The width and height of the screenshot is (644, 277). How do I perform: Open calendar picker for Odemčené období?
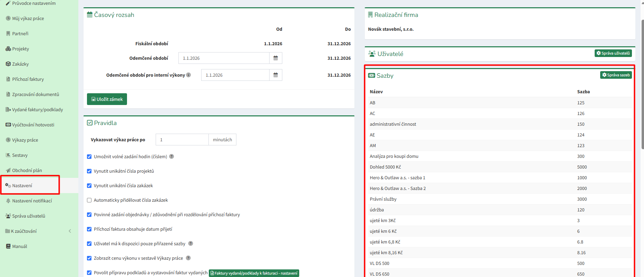tap(276, 58)
